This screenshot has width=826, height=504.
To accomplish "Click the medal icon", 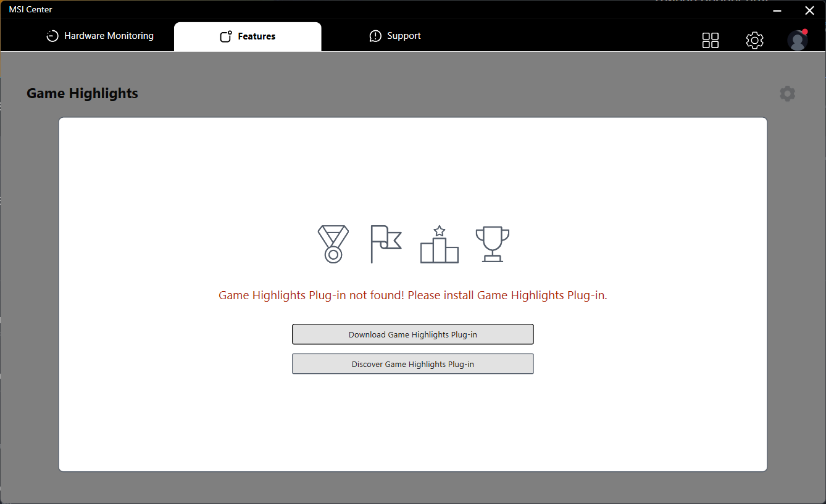I will click(x=333, y=244).
